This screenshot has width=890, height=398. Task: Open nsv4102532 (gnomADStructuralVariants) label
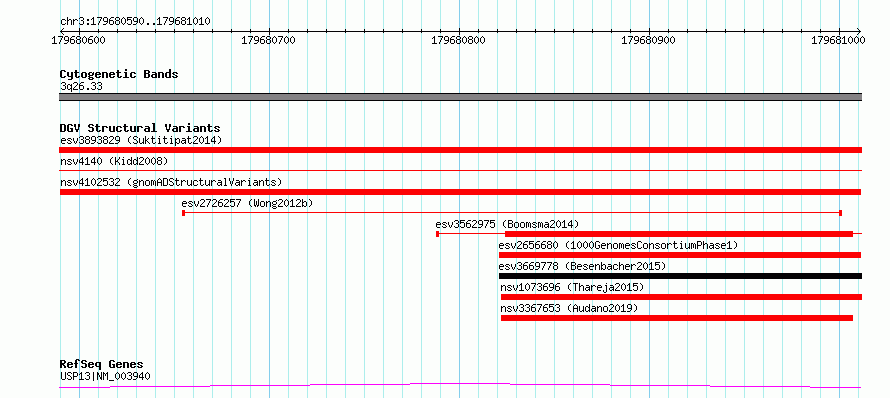[x=171, y=182]
